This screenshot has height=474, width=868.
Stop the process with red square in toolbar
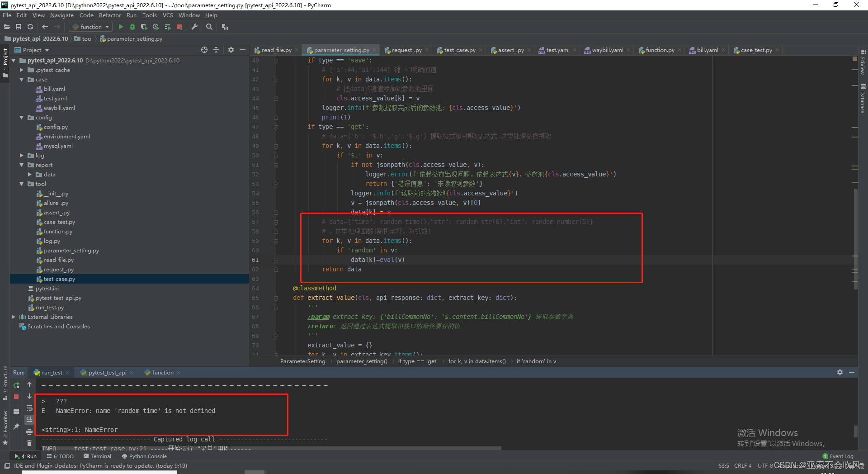coord(179,27)
